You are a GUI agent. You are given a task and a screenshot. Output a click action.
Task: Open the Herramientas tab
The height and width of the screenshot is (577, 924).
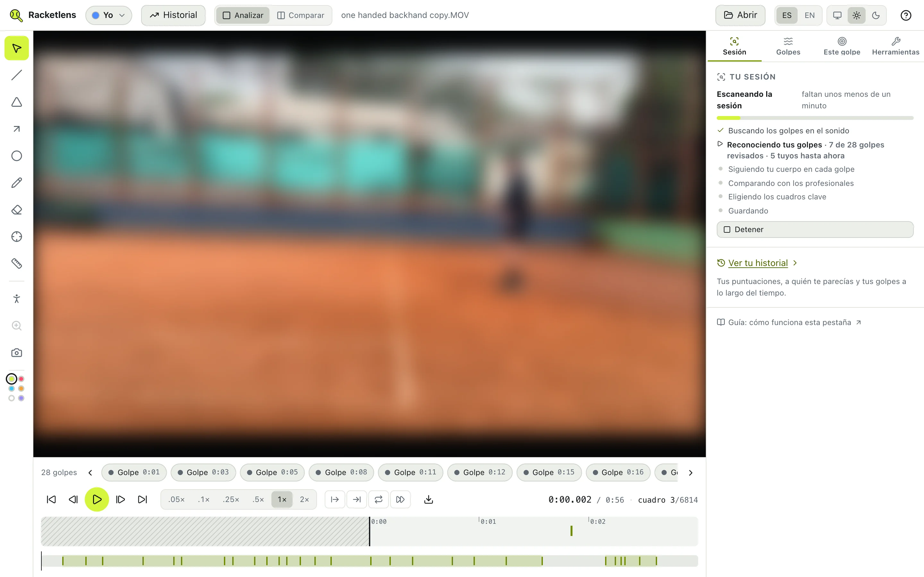click(895, 46)
